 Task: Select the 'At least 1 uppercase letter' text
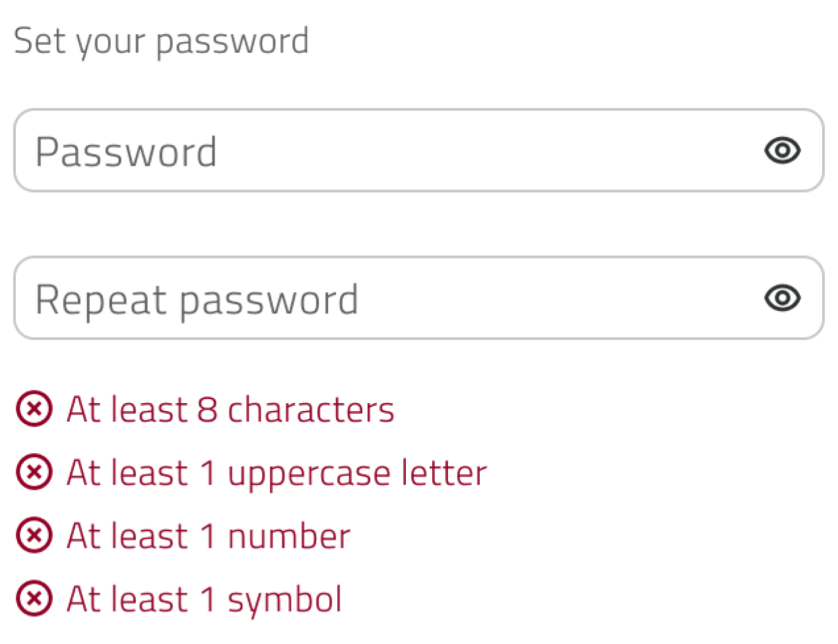coord(276,472)
